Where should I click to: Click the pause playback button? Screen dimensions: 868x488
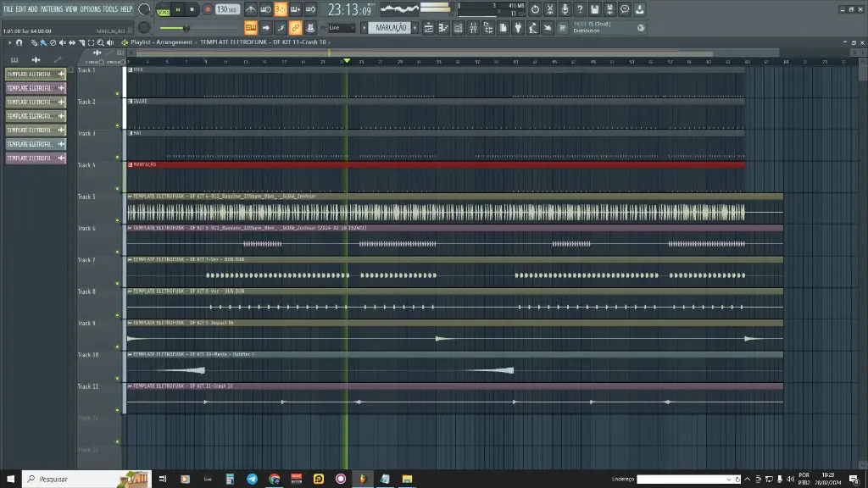tap(178, 9)
